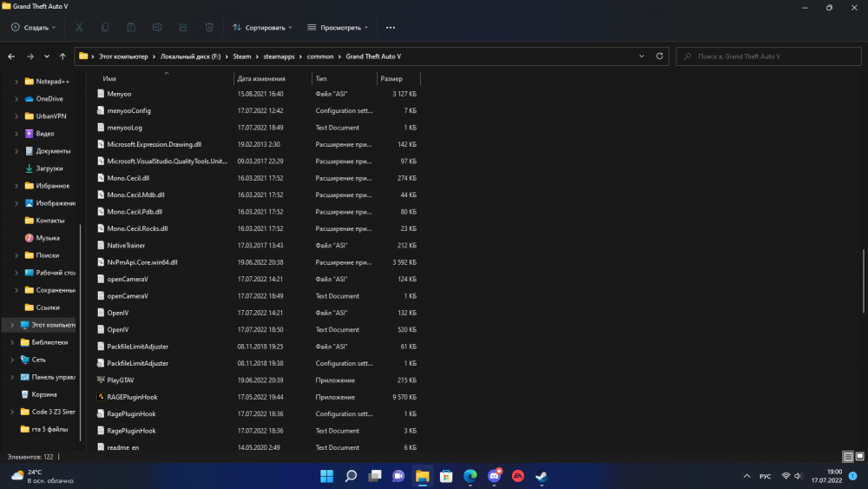Open Музыка in navigation pane
This screenshot has height=489, width=868.
click(x=48, y=238)
